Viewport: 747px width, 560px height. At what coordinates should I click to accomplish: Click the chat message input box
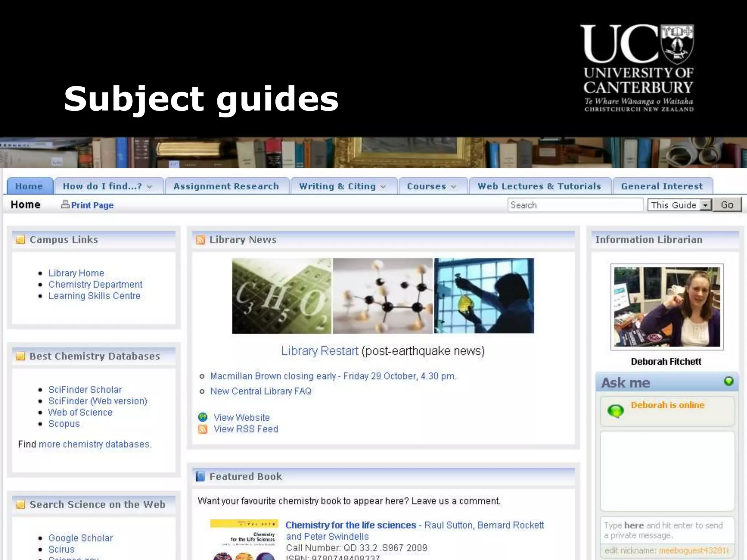click(667, 530)
